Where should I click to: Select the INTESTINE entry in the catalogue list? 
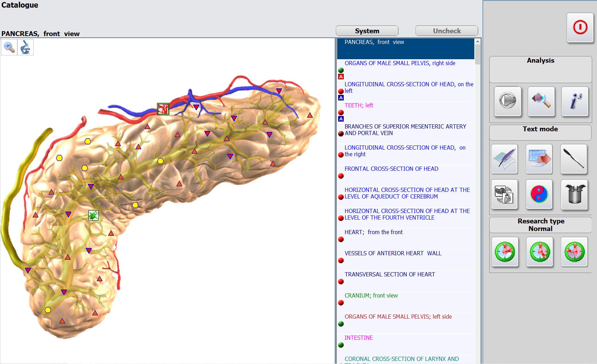tap(359, 338)
